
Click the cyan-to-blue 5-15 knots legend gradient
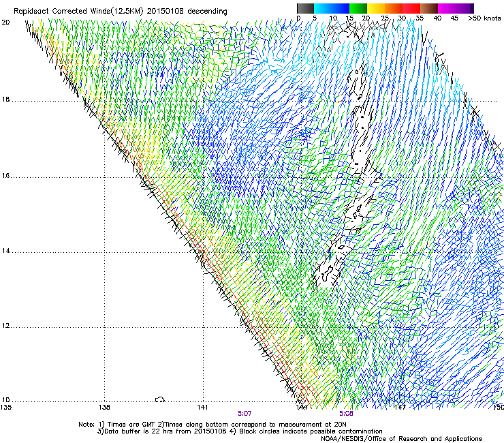pos(332,8)
